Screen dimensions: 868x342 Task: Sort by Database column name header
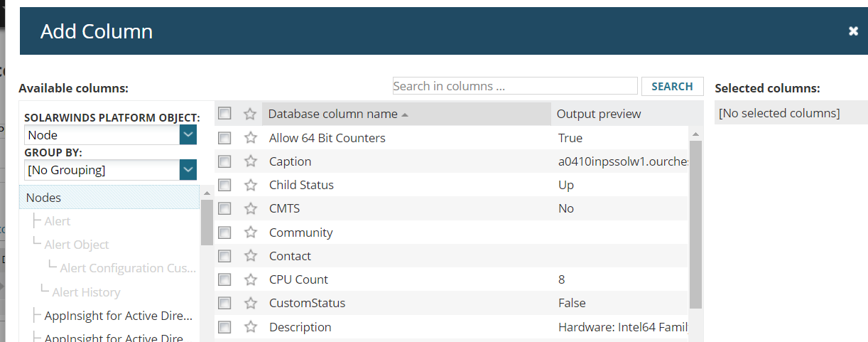(333, 114)
